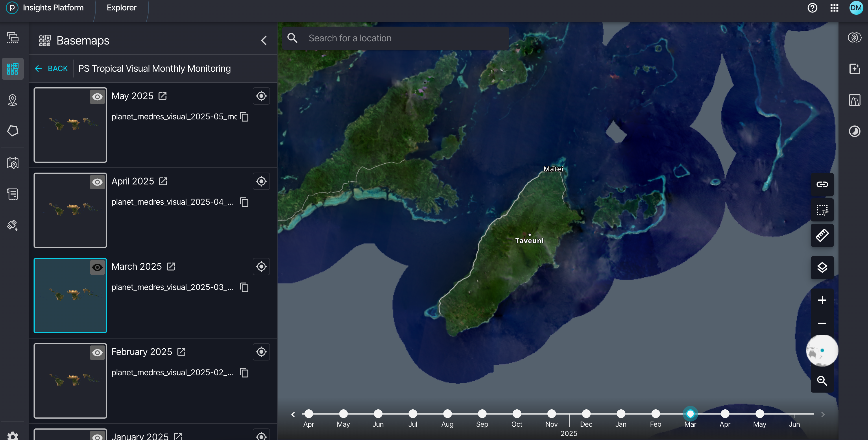Open the right panel sparkle-add icon
The height and width of the screenshot is (440, 868).
854,69
